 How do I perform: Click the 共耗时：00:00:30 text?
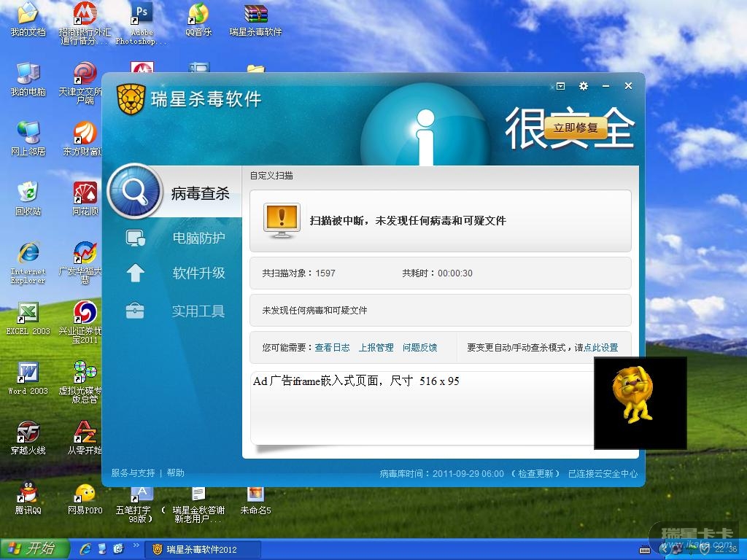(x=438, y=273)
